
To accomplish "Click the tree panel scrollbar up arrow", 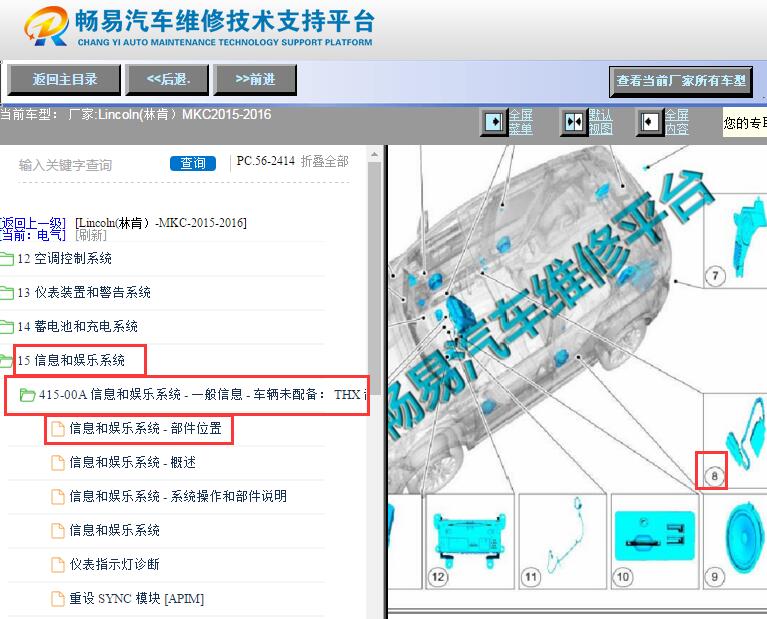I will pos(374,155).
